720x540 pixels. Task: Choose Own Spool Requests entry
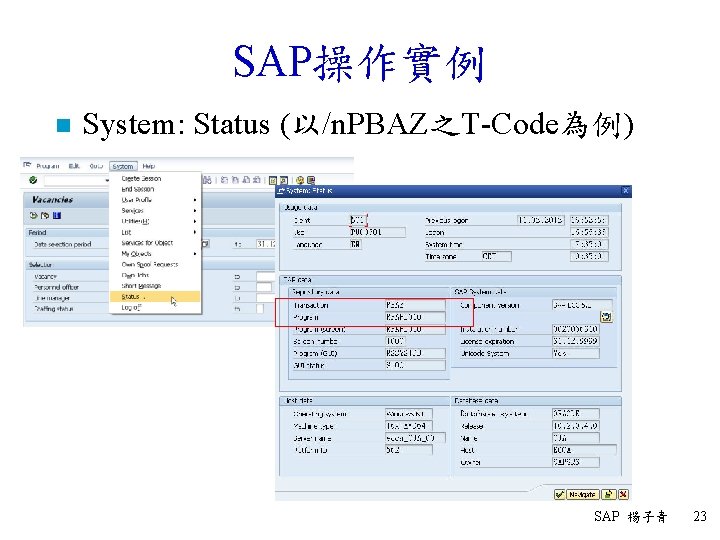point(155,264)
